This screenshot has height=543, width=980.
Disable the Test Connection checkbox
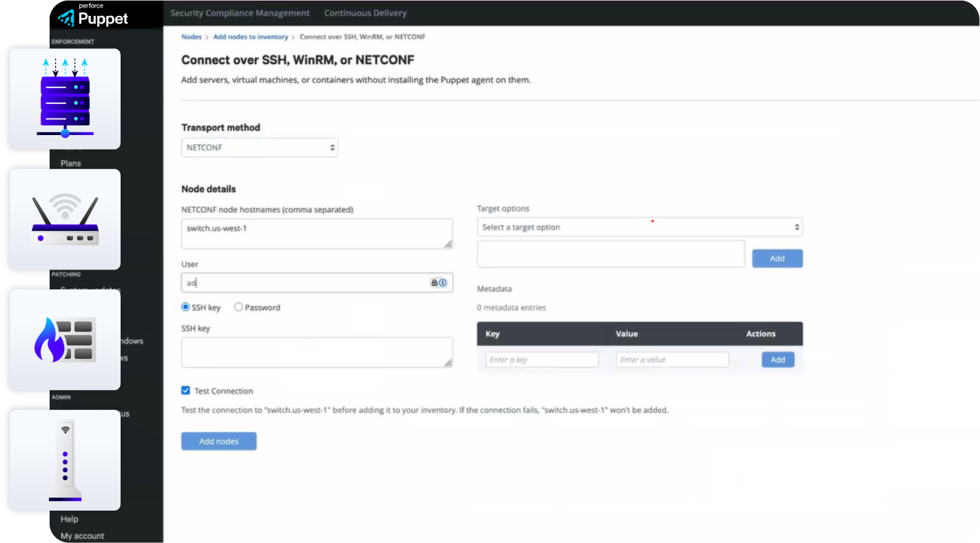185,390
